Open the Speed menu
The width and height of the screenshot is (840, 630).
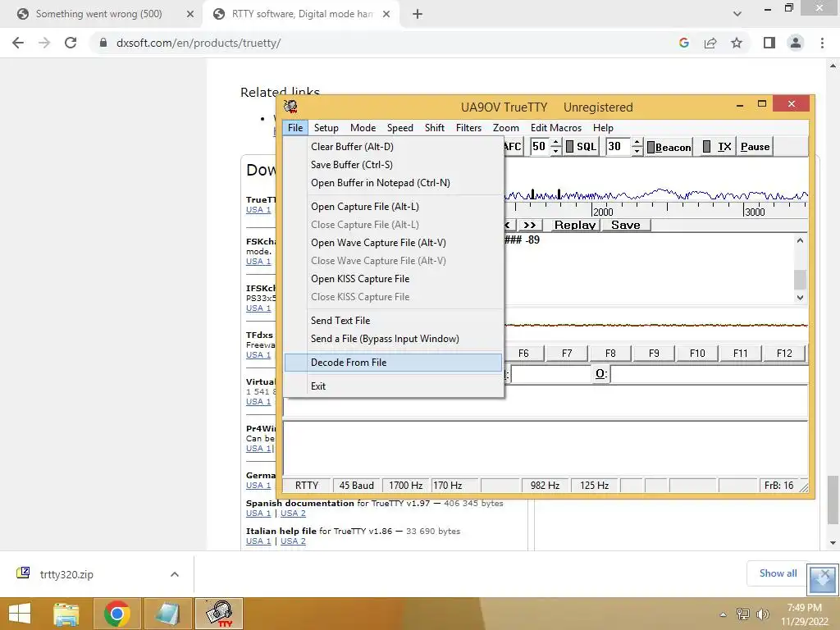tap(399, 127)
